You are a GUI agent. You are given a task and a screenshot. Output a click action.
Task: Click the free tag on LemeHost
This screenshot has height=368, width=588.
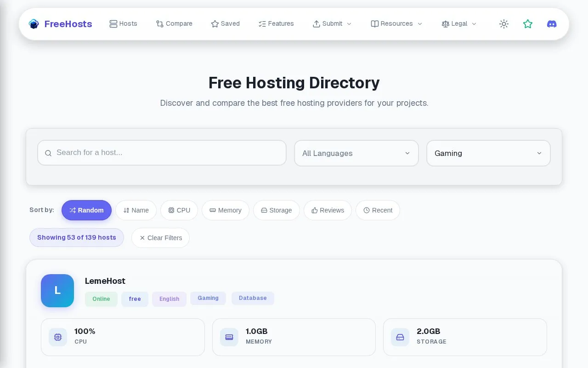tap(135, 299)
